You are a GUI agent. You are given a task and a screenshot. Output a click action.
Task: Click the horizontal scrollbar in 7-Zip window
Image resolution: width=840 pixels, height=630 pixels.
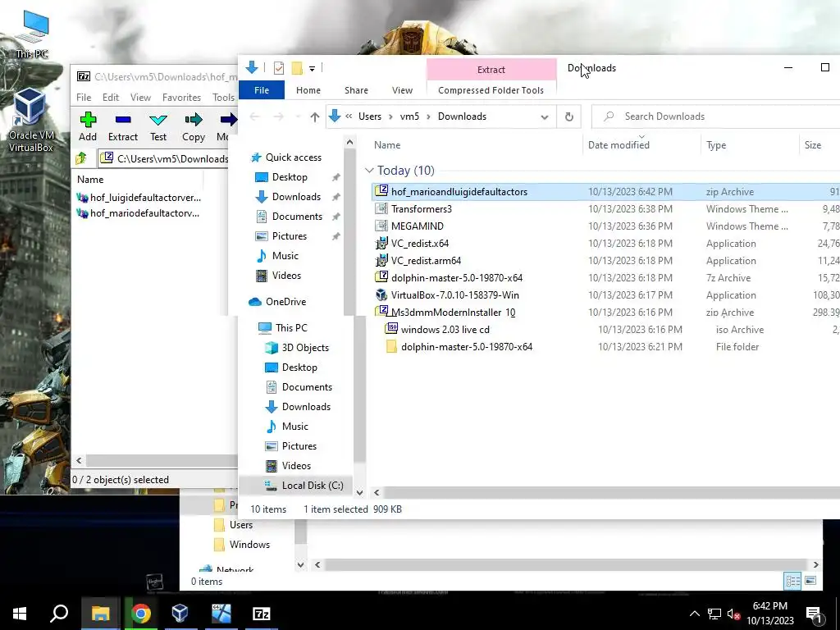pyautogui.click(x=161, y=461)
